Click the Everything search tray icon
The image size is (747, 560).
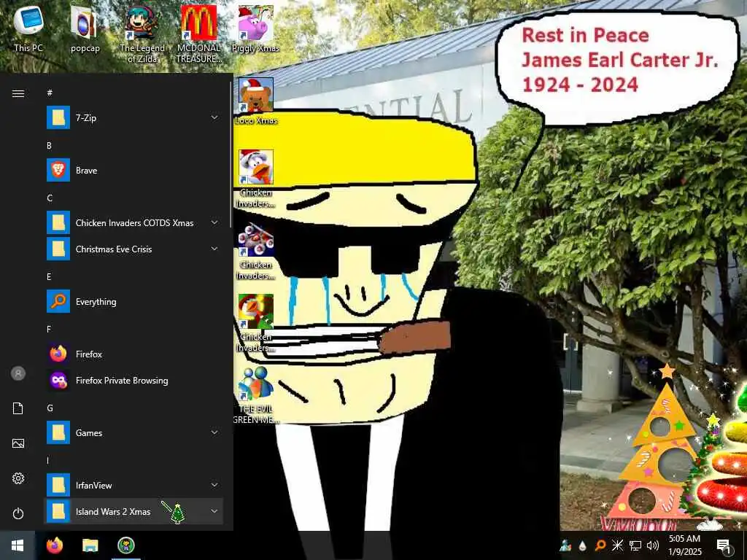pos(600,545)
